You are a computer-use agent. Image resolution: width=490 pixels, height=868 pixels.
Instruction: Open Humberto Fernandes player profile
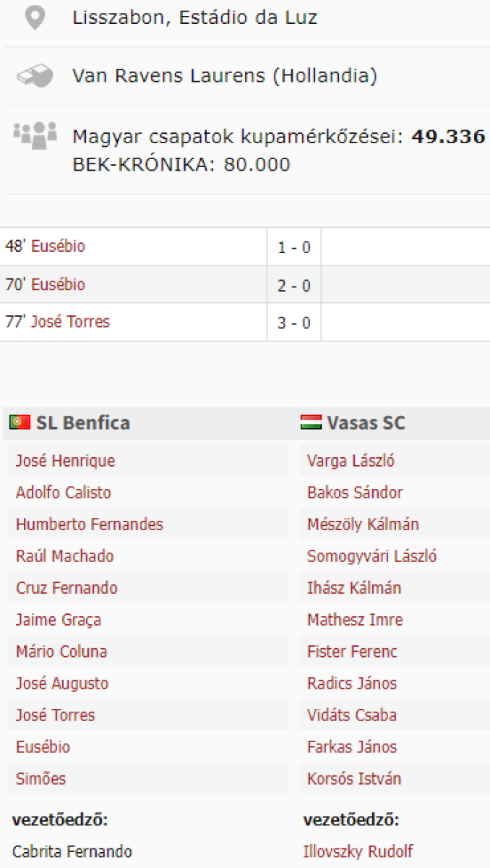tap(90, 524)
